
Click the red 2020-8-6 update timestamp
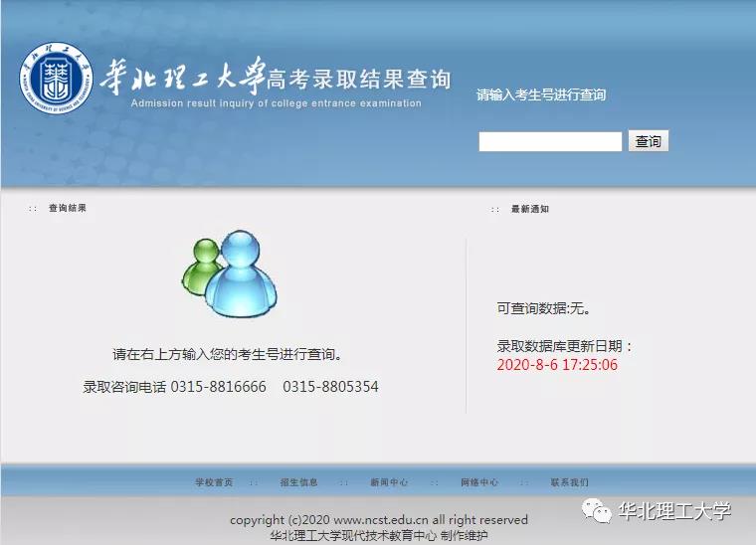(x=557, y=364)
